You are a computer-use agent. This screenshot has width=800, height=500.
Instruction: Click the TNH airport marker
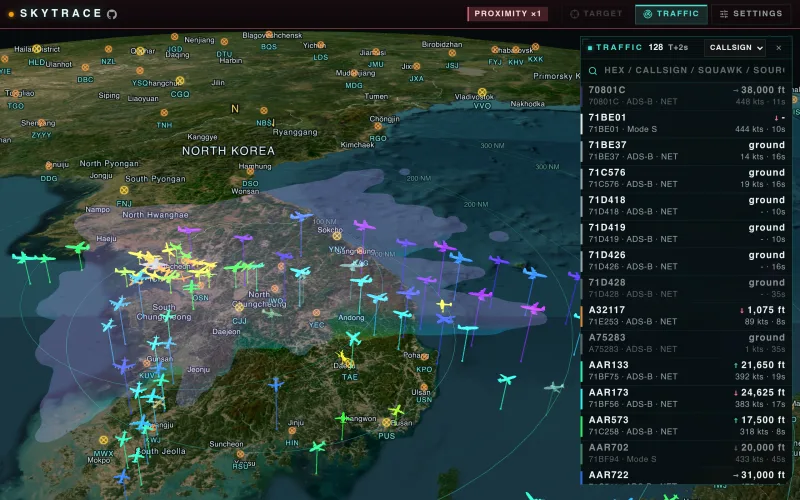(164, 113)
